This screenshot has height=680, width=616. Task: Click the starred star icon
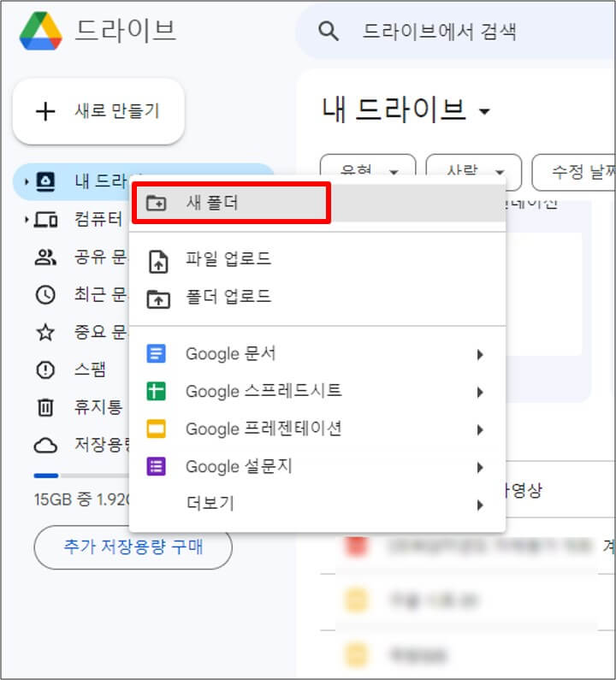click(45, 333)
